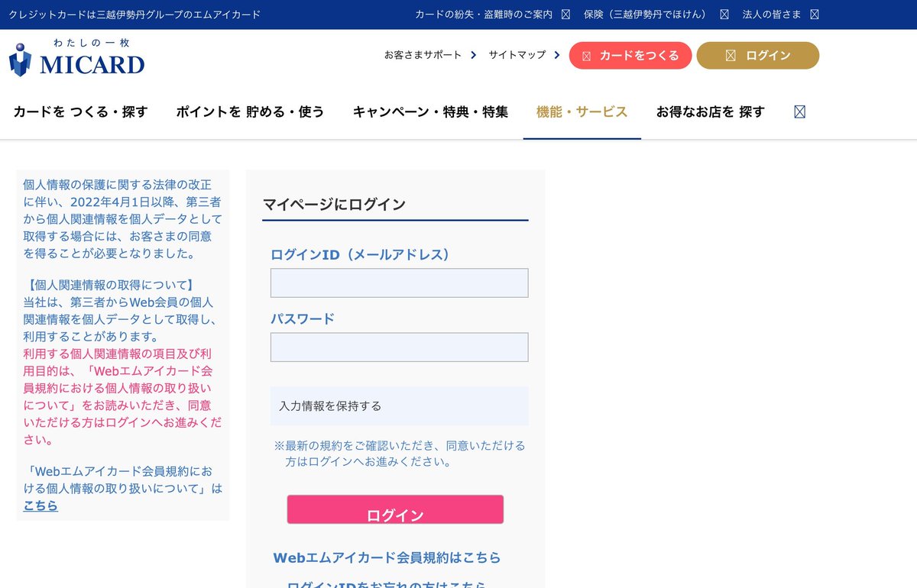Image resolution: width=917 pixels, height=588 pixels.
Task: Click the パスワード label
Action: (x=303, y=318)
